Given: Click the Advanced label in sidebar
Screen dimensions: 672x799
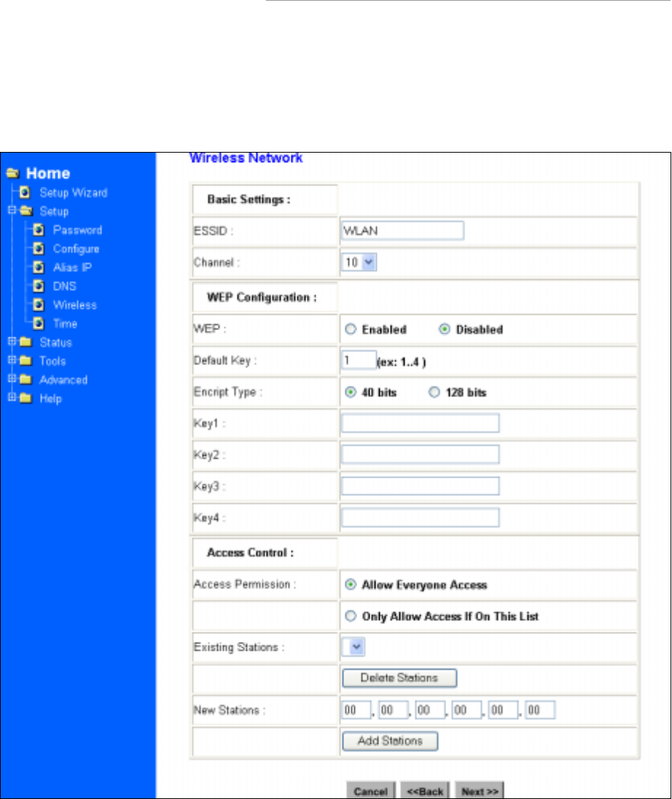Looking at the screenshot, I should [64, 380].
